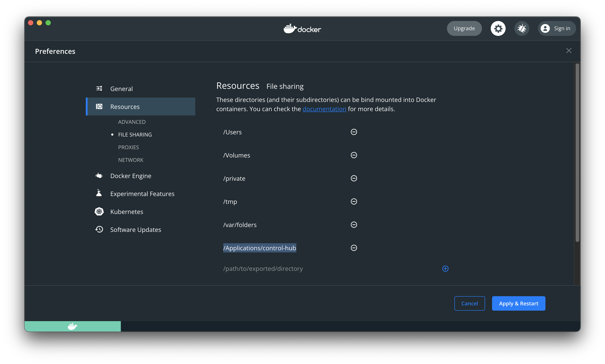This screenshot has width=605, height=364.
Task: Remove the /Volumes shared directory
Action: pyautogui.click(x=354, y=155)
